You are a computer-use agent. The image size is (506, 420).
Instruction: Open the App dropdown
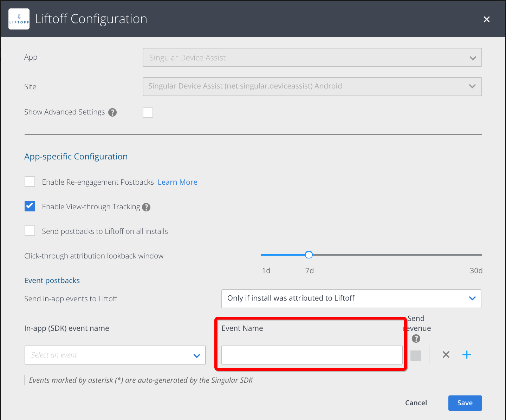pyautogui.click(x=312, y=57)
